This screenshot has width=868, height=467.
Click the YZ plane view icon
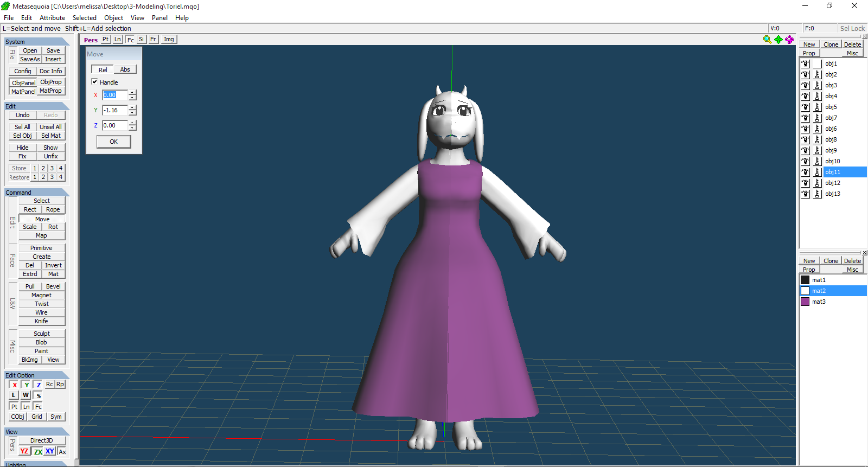(x=24, y=451)
